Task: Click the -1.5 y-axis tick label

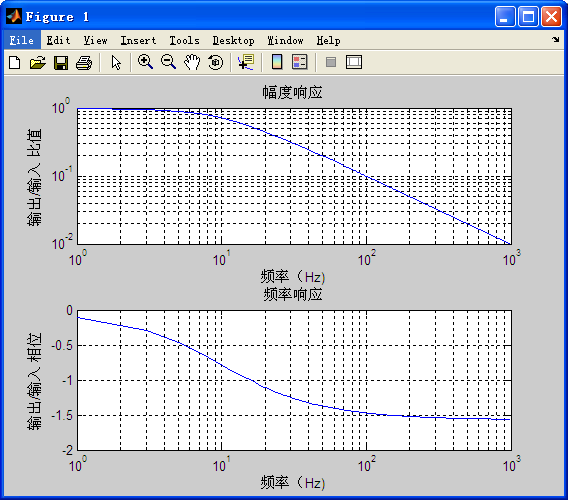Action: tap(62, 416)
